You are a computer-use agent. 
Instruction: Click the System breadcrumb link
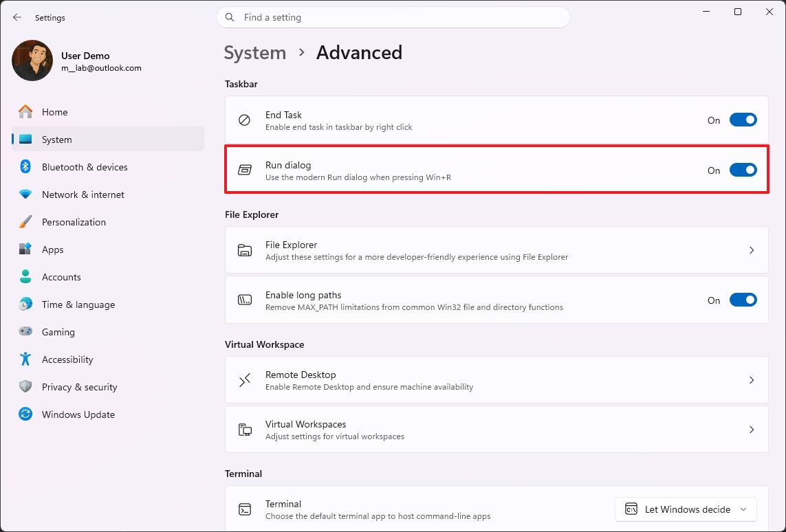point(255,52)
